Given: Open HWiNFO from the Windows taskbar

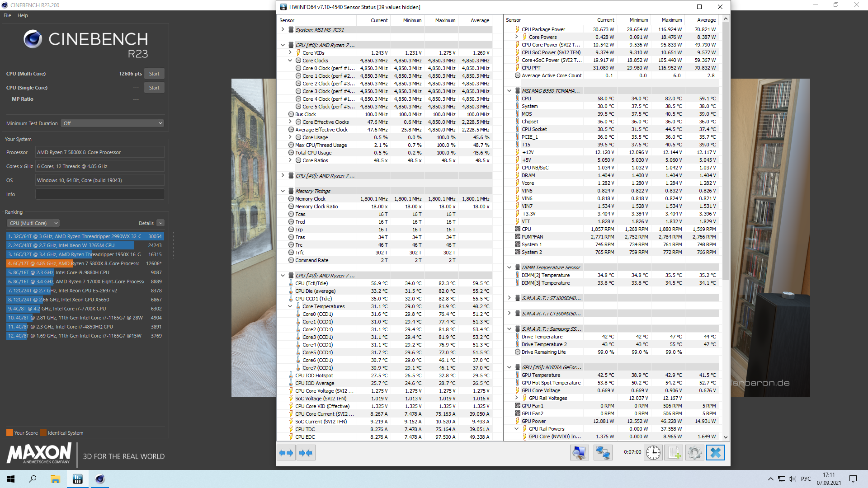Looking at the screenshot, I should point(78,479).
